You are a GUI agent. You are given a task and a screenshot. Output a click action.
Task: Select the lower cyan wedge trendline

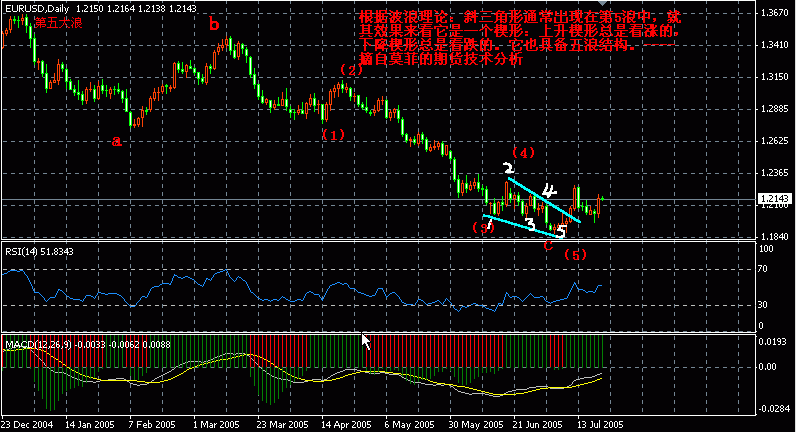[522, 226]
